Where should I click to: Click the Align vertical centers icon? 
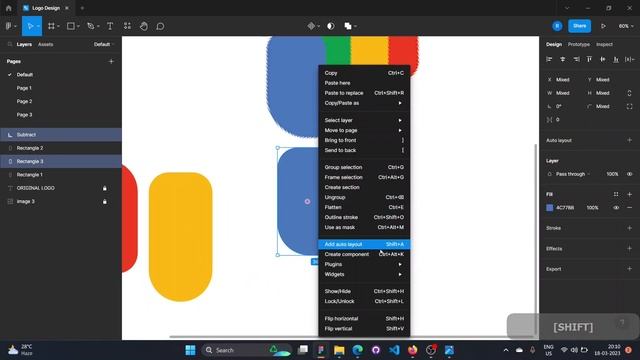603,60
